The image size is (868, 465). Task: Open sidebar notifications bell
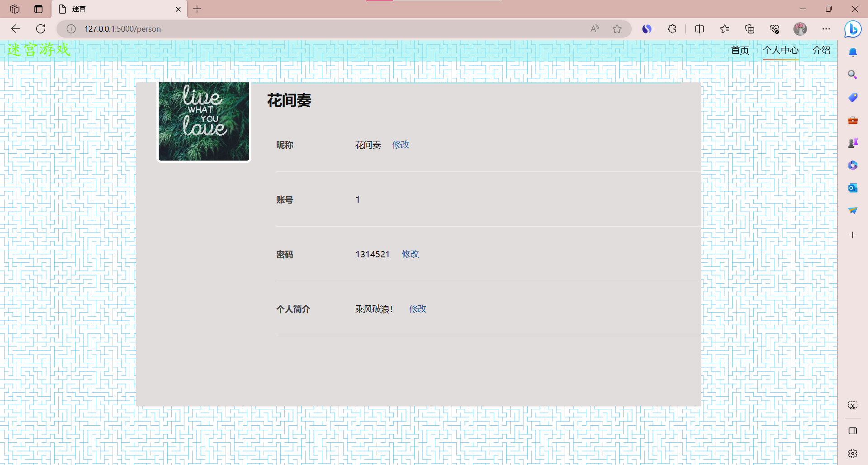853,52
